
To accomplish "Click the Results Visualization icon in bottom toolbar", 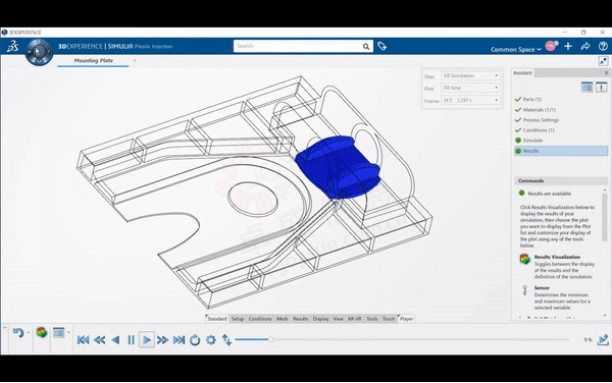I will (41, 333).
